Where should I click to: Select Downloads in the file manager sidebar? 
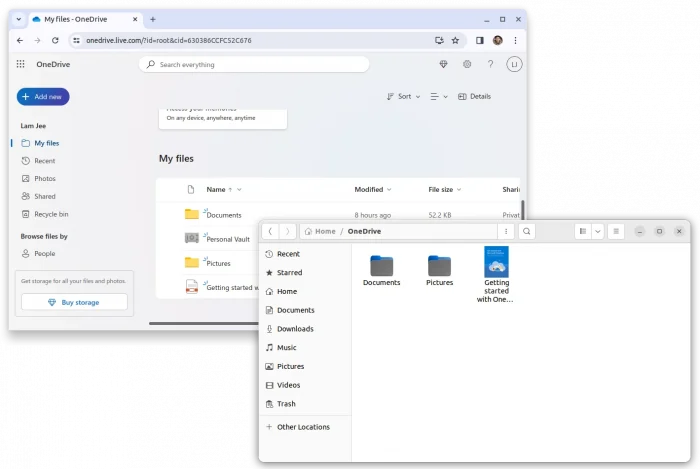295,329
